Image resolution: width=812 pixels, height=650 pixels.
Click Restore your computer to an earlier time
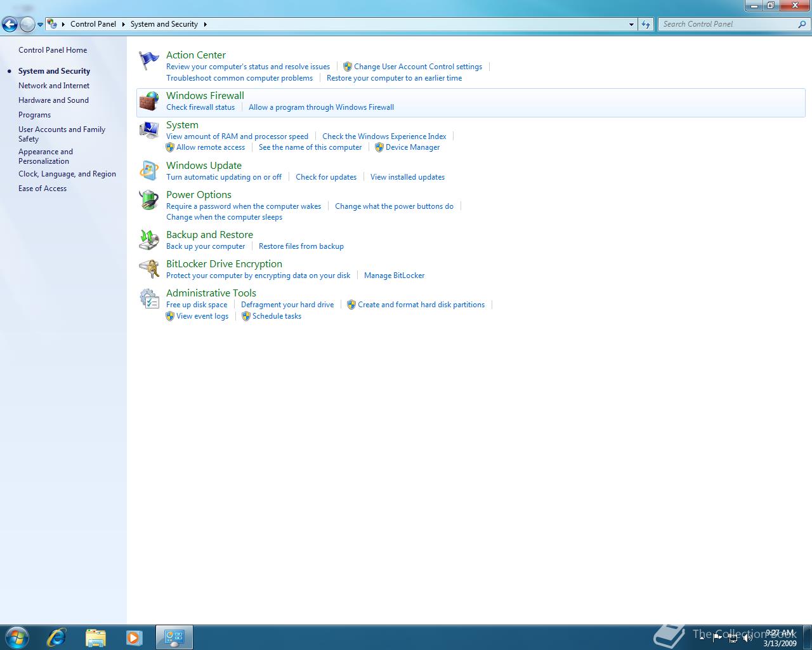(394, 78)
